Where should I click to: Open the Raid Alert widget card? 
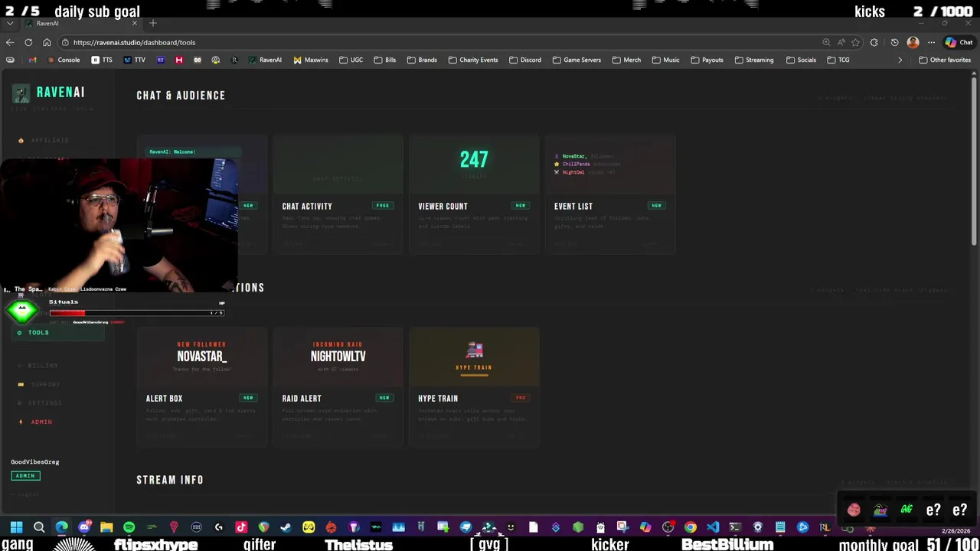[x=338, y=386]
